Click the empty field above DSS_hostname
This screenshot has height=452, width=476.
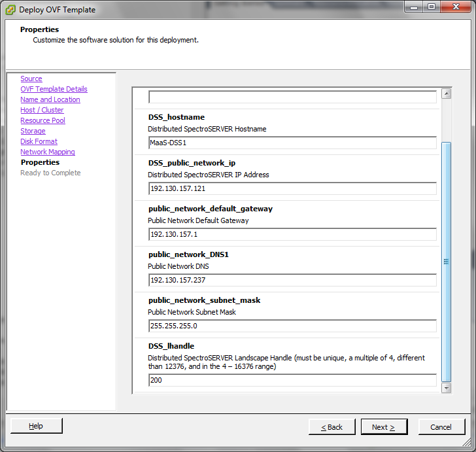pyautogui.click(x=292, y=97)
